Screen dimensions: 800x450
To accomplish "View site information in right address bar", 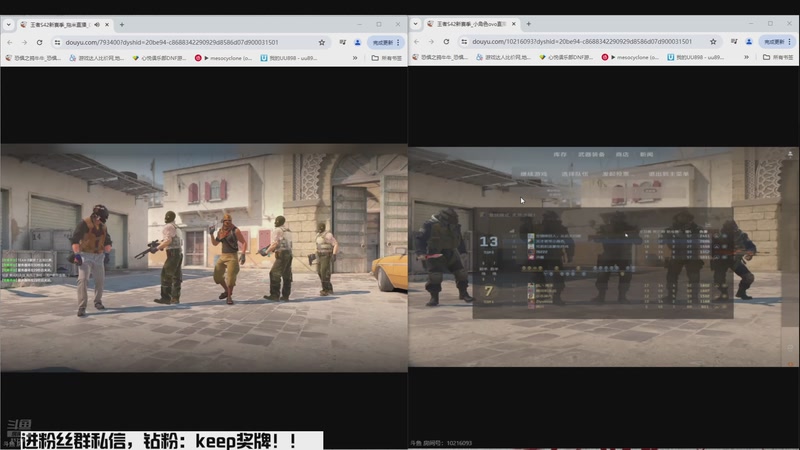I will [464, 42].
